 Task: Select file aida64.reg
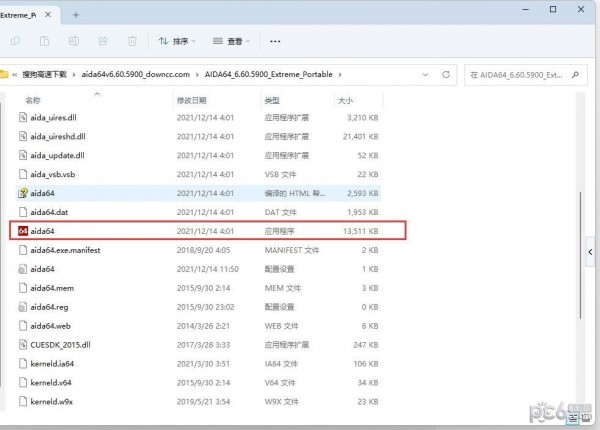199,307
